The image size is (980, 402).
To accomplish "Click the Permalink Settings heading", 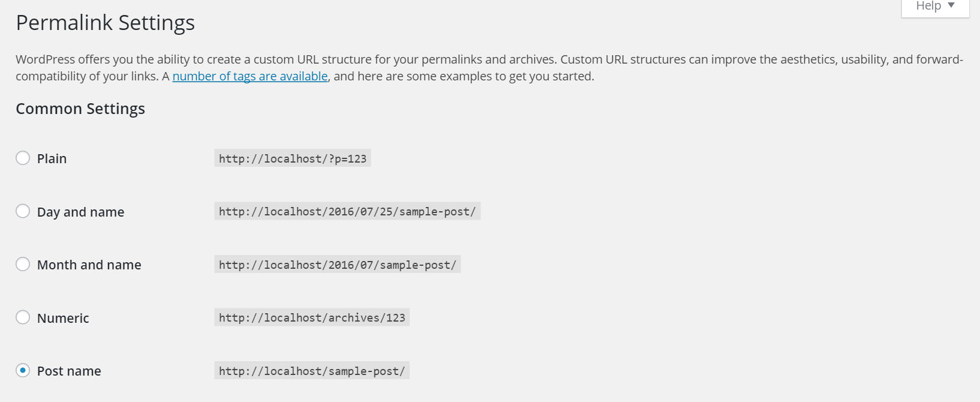I will (x=105, y=23).
